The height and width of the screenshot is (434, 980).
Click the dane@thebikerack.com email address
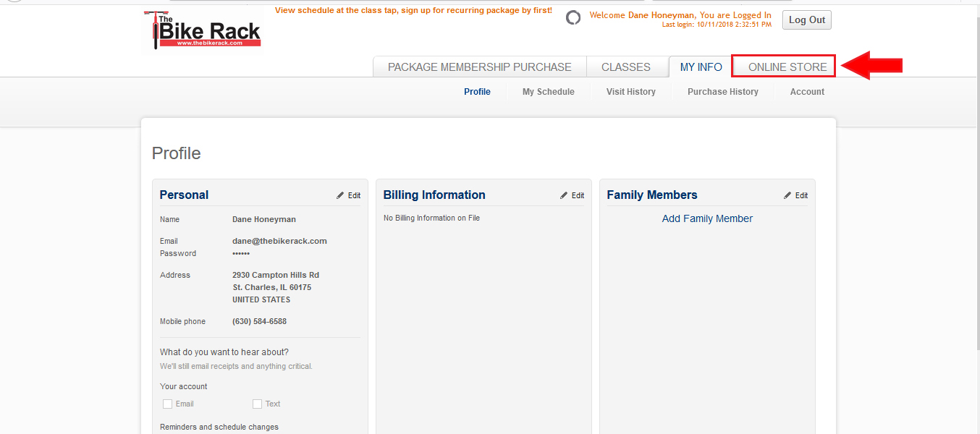[279, 241]
